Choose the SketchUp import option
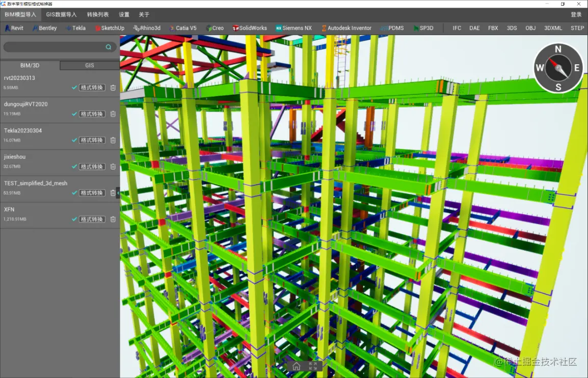Image resolution: width=588 pixels, height=378 pixels. 110,28
